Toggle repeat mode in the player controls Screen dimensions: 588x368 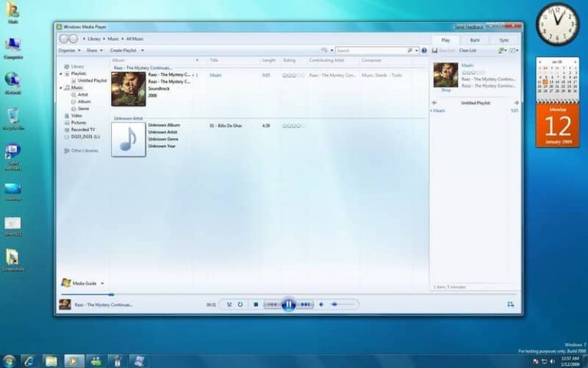point(240,304)
